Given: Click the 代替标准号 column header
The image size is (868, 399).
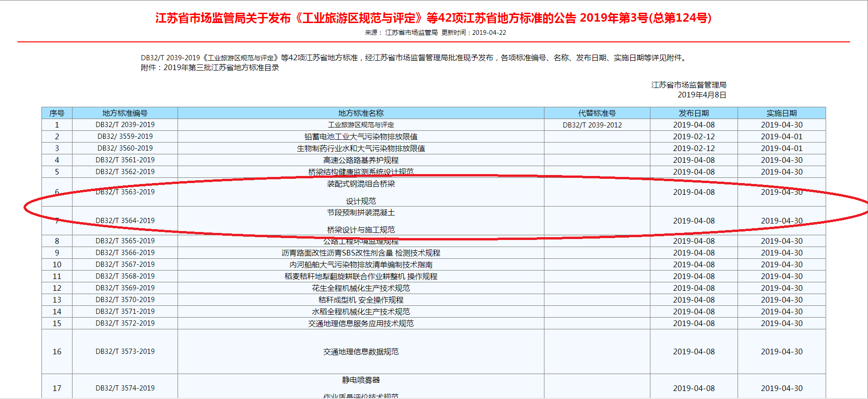Looking at the screenshot, I should pyautogui.click(x=597, y=113).
